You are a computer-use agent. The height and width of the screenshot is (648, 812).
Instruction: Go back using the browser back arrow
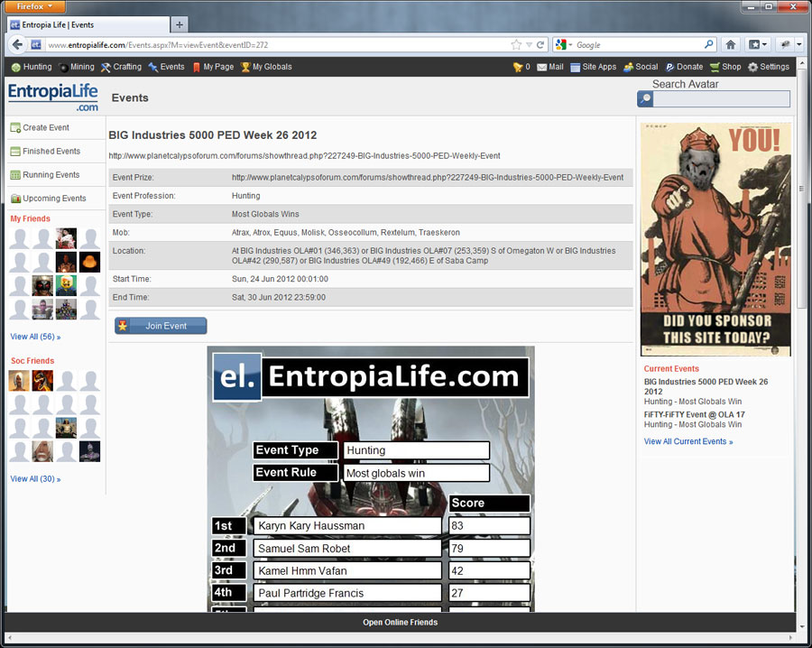(17, 44)
